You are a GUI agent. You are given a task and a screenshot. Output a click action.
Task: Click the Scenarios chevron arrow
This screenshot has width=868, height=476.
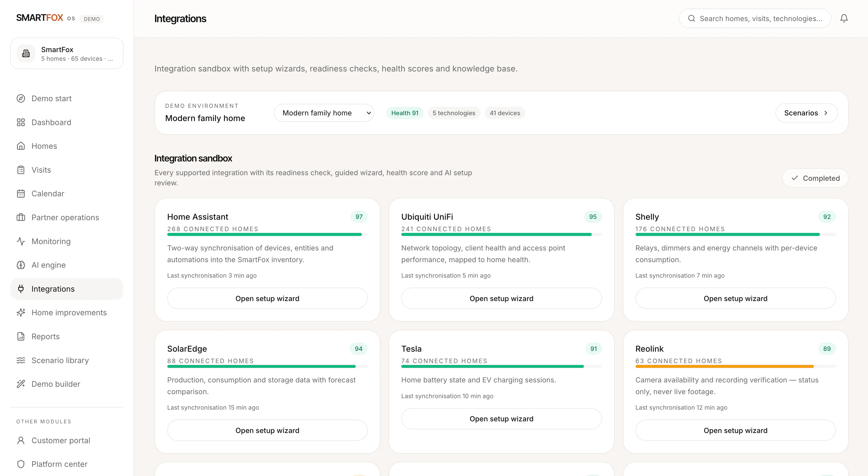pyautogui.click(x=826, y=113)
